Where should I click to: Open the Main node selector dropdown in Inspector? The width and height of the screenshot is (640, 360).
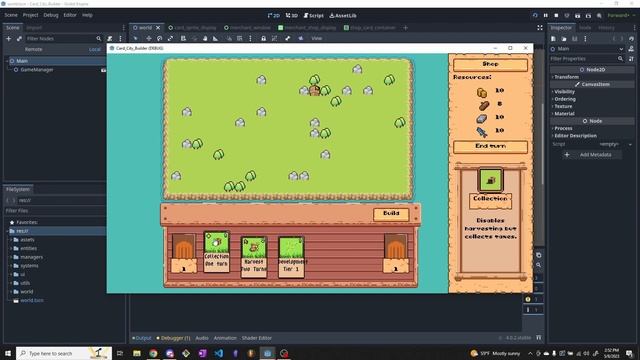(x=587, y=49)
